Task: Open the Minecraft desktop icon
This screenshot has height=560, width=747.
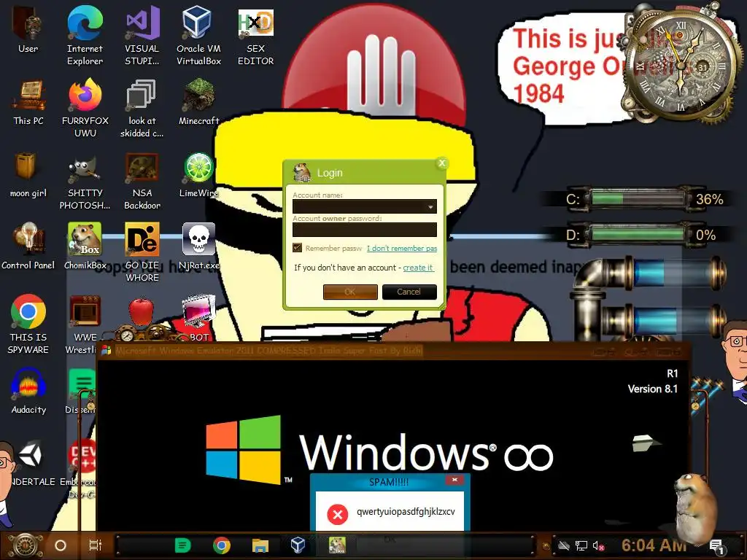Action: tap(198, 102)
